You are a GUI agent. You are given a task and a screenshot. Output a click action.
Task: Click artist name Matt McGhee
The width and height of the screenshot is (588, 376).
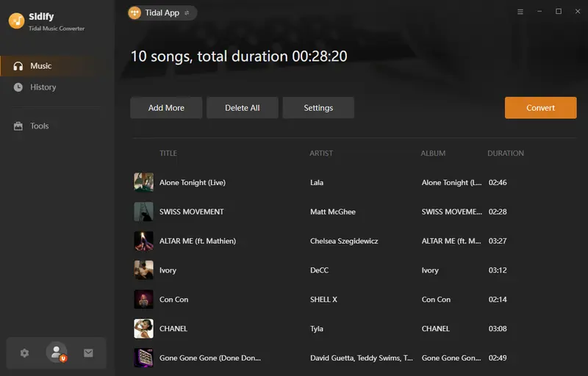pyautogui.click(x=333, y=212)
